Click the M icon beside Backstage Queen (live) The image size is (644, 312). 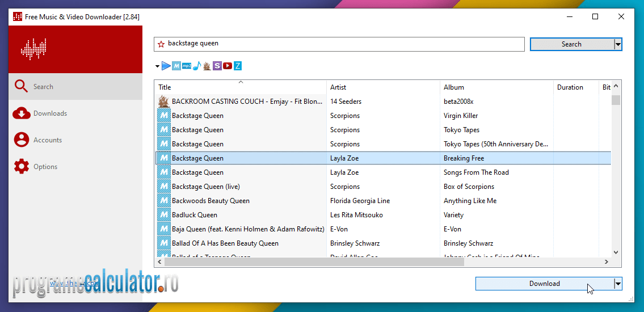point(164,187)
